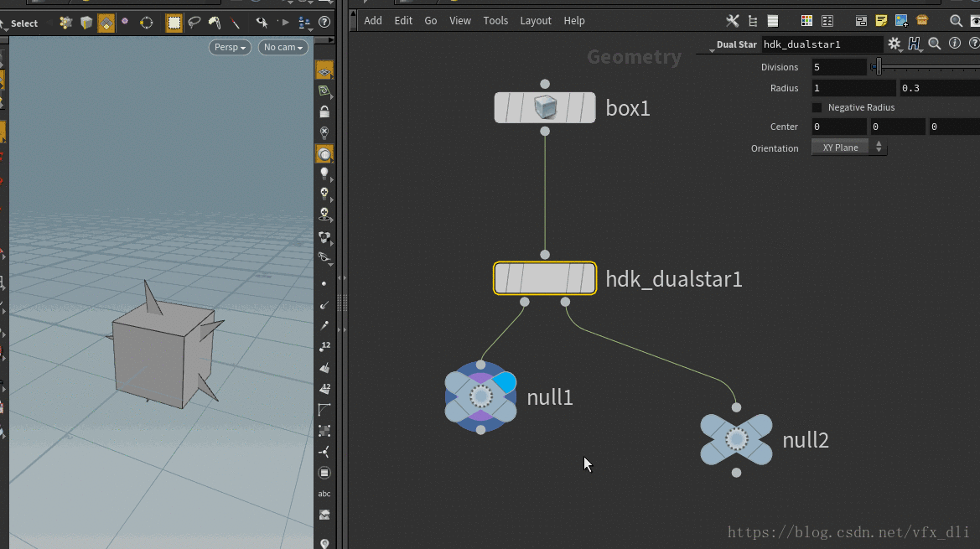The width and height of the screenshot is (980, 549).
Task: Open the Add menu in network editor
Action: click(373, 21)
